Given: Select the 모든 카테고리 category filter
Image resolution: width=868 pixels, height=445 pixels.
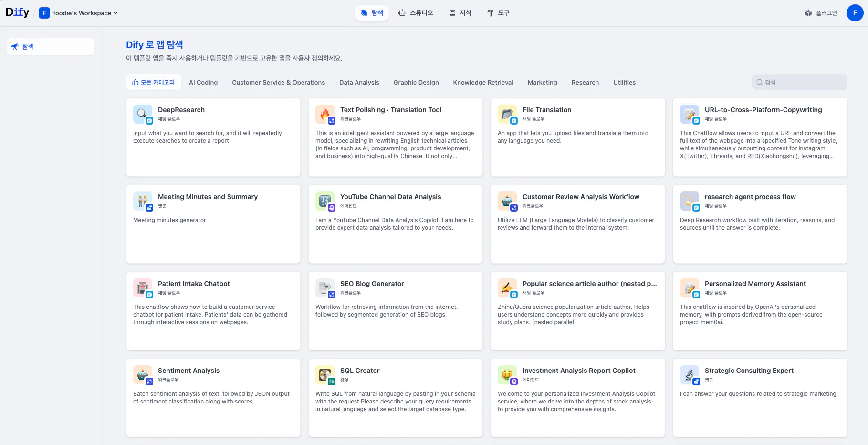Looking at the screenshot, I should pos(153,82).
